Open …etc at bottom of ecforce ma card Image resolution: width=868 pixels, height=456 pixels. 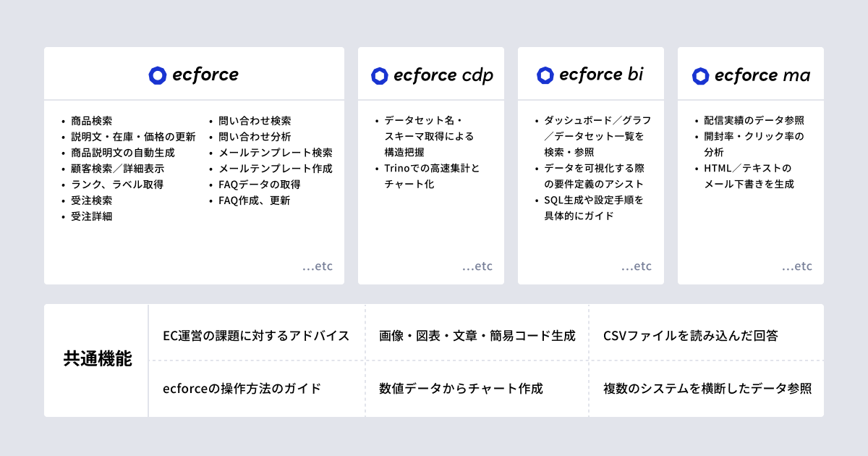(797, 266)
